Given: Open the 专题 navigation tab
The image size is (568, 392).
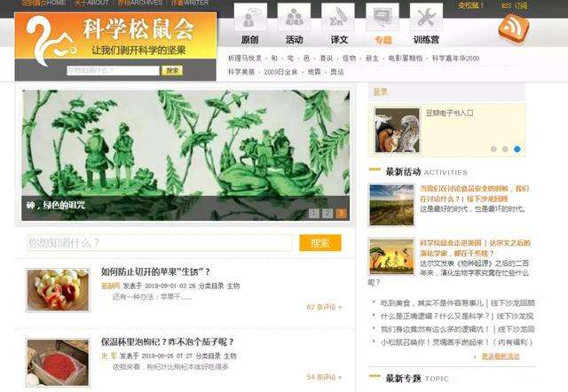Looking at the screenshot, I should coord(383,40).
